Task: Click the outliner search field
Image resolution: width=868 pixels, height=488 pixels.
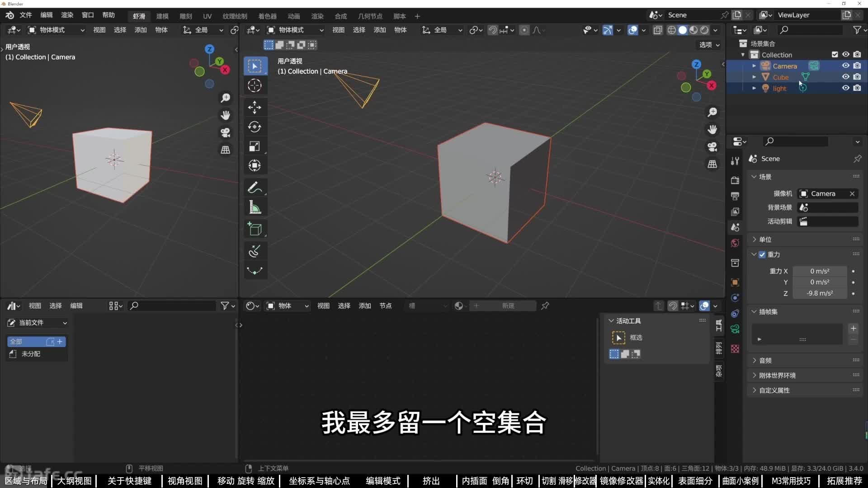Action: 811,30
